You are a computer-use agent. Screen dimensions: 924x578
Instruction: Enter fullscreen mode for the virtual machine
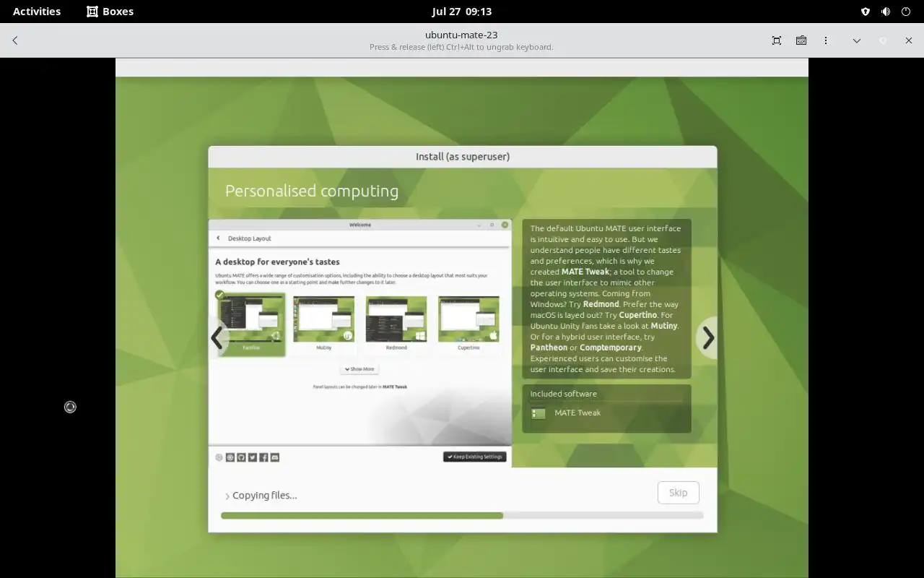(x=777, y=40)
